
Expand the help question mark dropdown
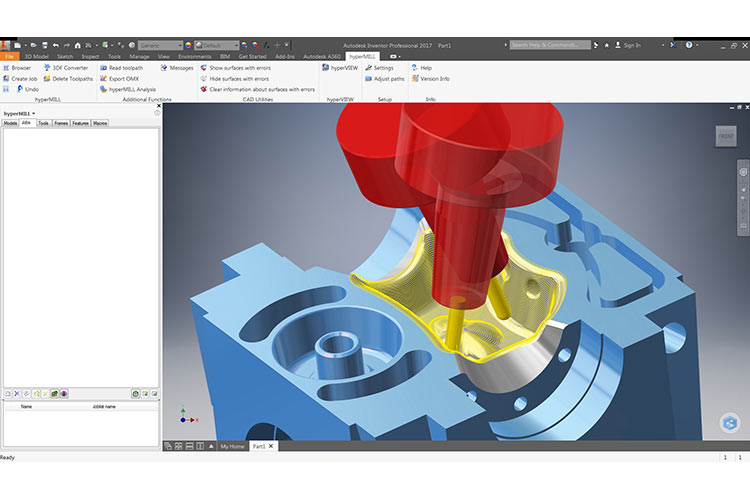click(697, 45)
